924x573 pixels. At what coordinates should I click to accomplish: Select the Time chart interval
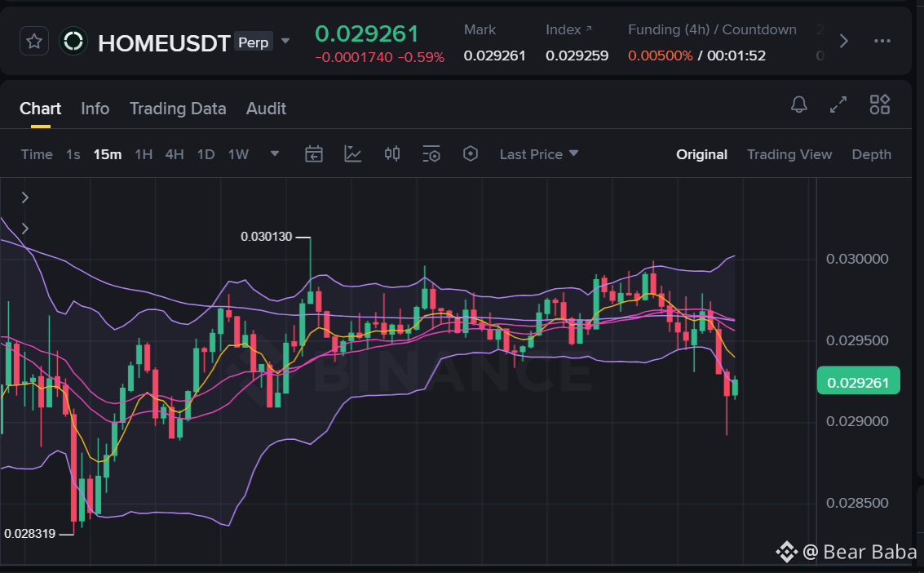pyautogui.click(x=37, y=154)
